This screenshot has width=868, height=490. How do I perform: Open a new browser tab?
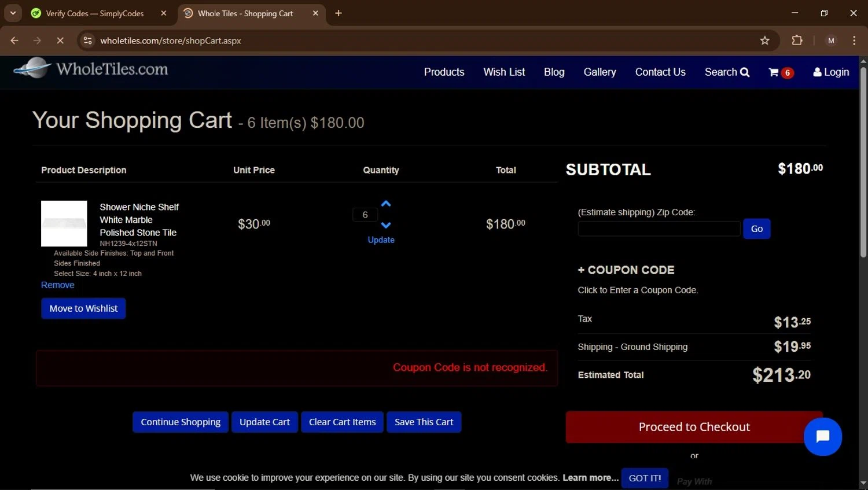[x=339, y=13]
